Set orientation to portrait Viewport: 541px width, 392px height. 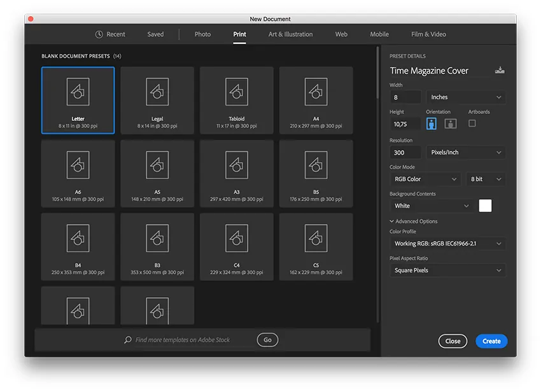tap(432, 124)
